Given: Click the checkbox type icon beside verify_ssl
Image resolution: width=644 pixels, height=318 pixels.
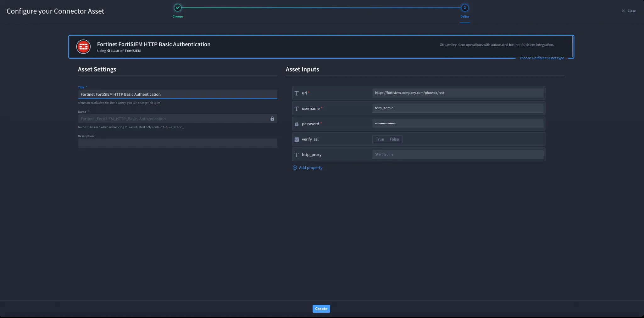Looking at the screenshot, I should (x=297, y=139).
